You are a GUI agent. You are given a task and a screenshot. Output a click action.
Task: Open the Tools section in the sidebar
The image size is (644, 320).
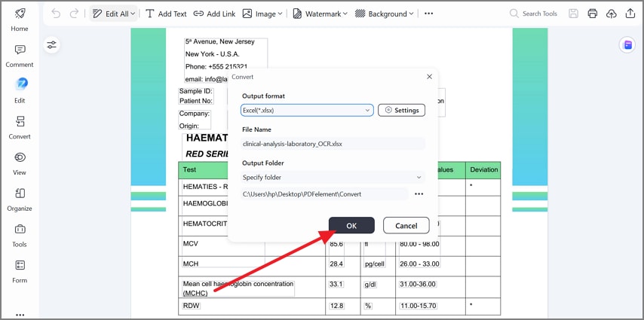coord(20,236)
